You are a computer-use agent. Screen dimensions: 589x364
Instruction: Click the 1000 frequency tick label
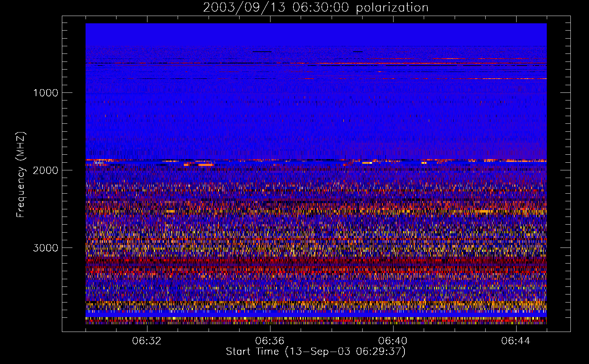(x=46, y=93)
